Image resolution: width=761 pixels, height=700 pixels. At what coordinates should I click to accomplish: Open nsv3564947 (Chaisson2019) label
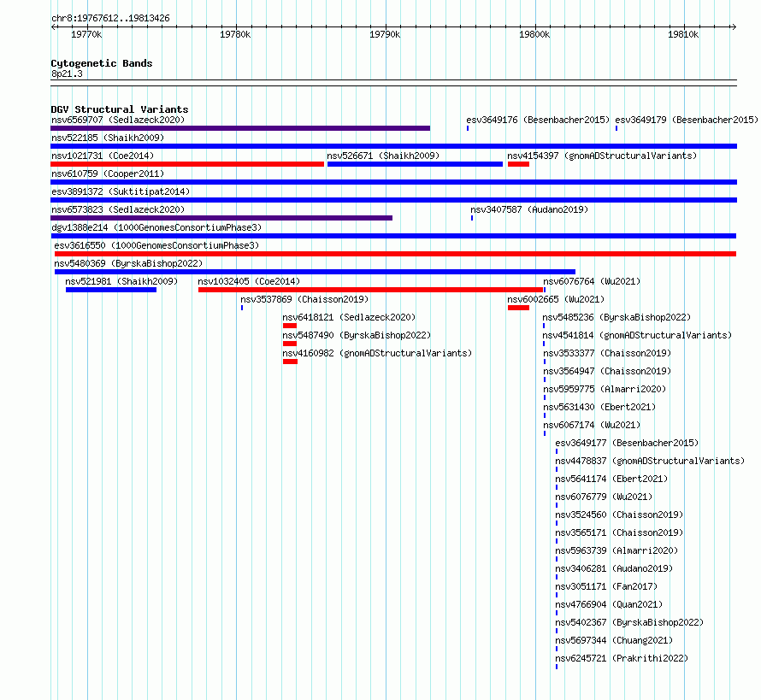[607, 371]
